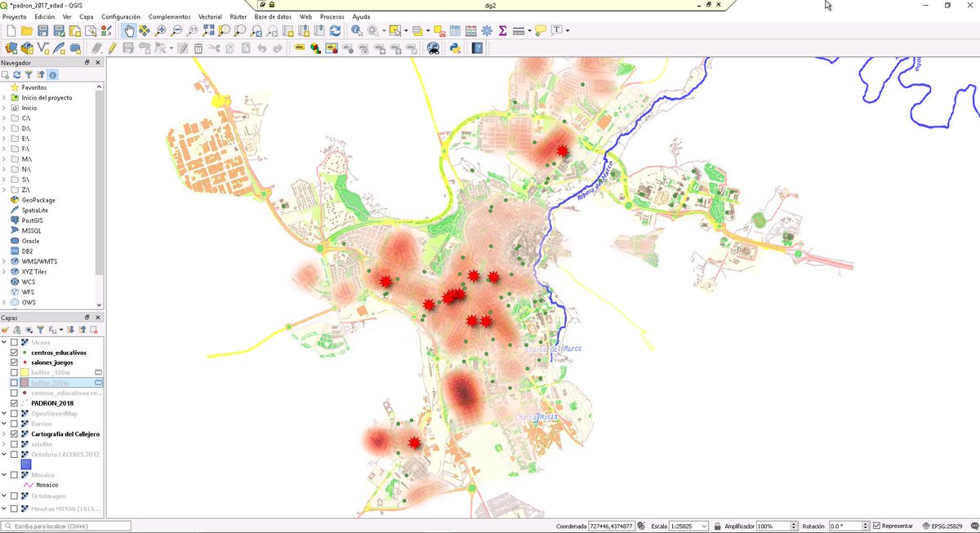The height and width of the screenshot is (533, 980).
Task: Select PostGIS in the Navegador
Action: pos(32,220)
